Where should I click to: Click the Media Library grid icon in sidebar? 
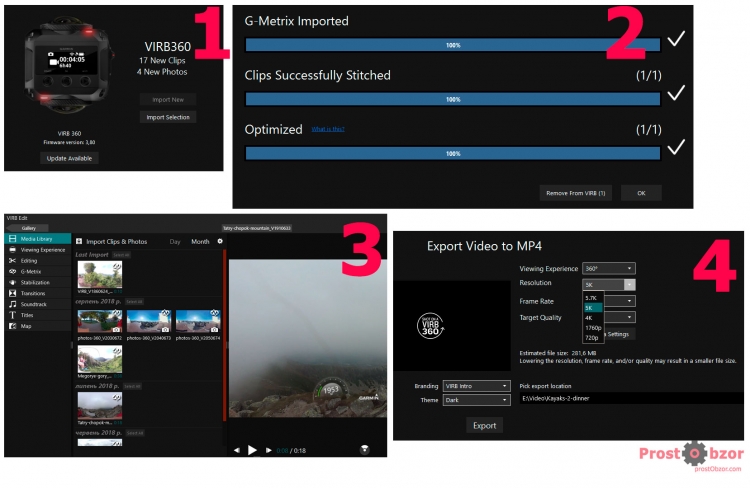(x=13, y=238)
